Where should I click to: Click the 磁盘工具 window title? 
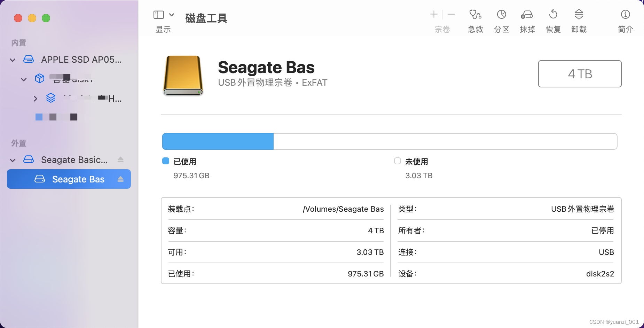pyautogui.click(x=206, y=18)
